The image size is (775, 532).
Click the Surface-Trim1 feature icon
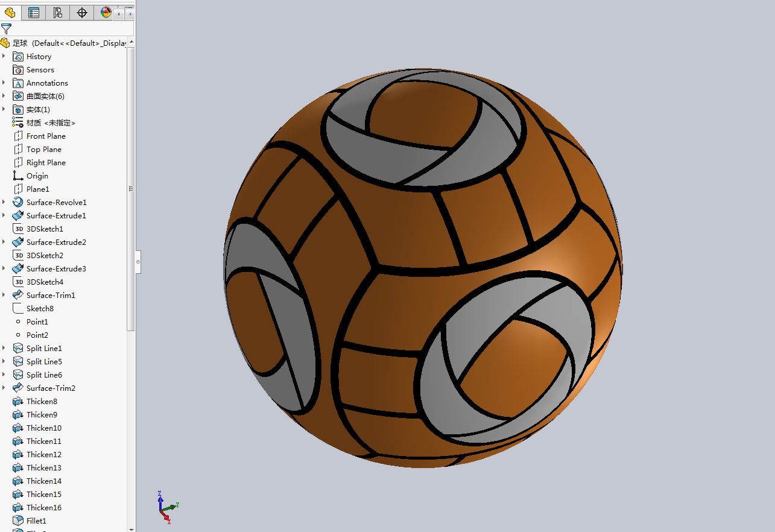click(18, 295)
